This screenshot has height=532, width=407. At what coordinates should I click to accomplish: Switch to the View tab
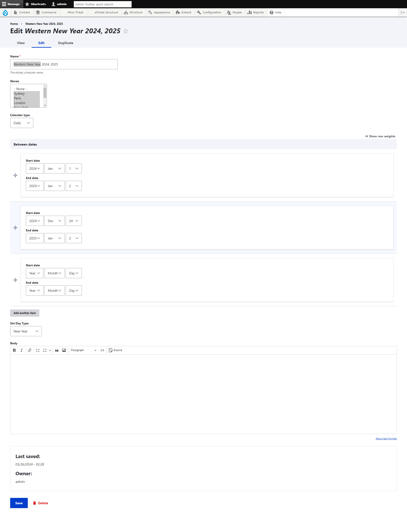pos(21,43)
